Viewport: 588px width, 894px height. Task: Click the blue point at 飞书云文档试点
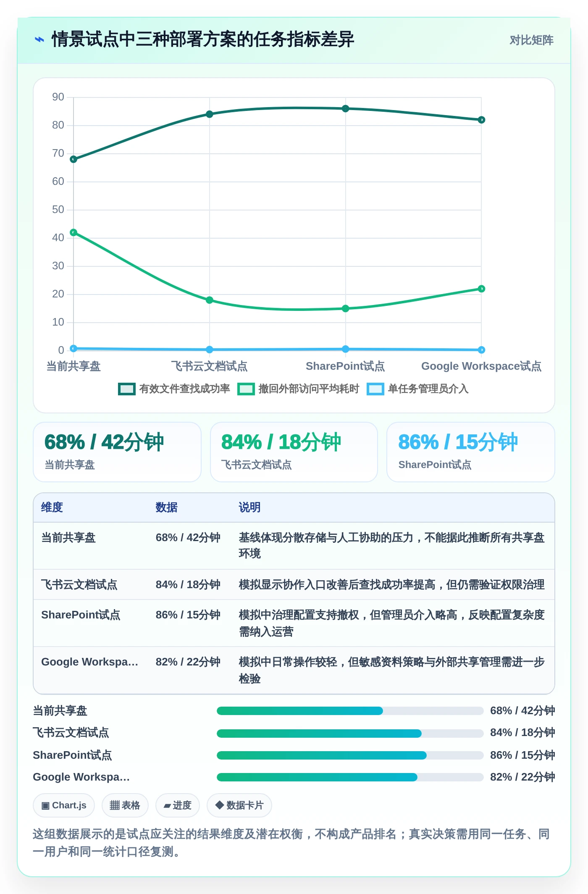[x=210, y=350]
